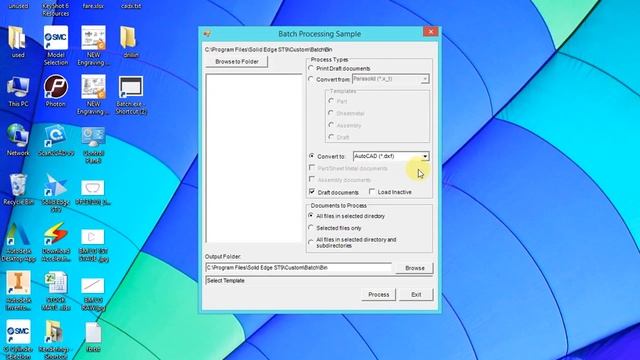Click the Browse to Folder button
Image resolution: width=640 pixels, height=360 pixels.
[237, 62]
